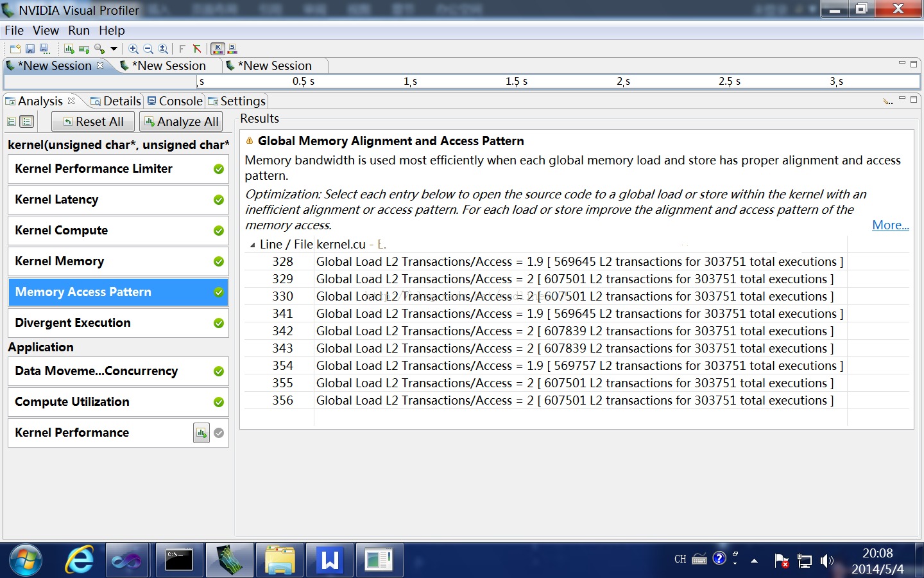This screenshot has height=578, width=924.
Task: Click the Generate Timeline toolbar icon
Action: point(69,49)
